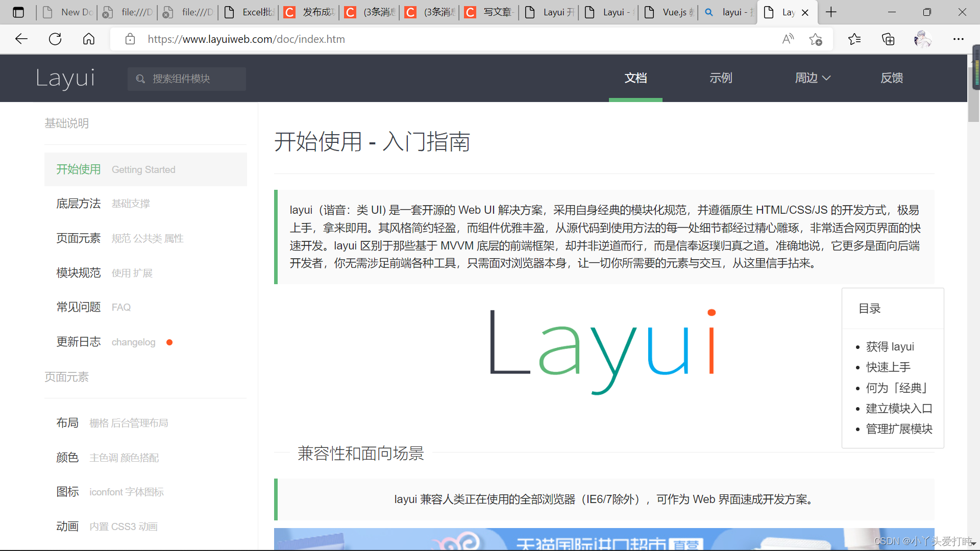Screen dimensions: 980x551
Task: Jump to 快速上手 in the 目录 list
Action: [x=888, y=367]
